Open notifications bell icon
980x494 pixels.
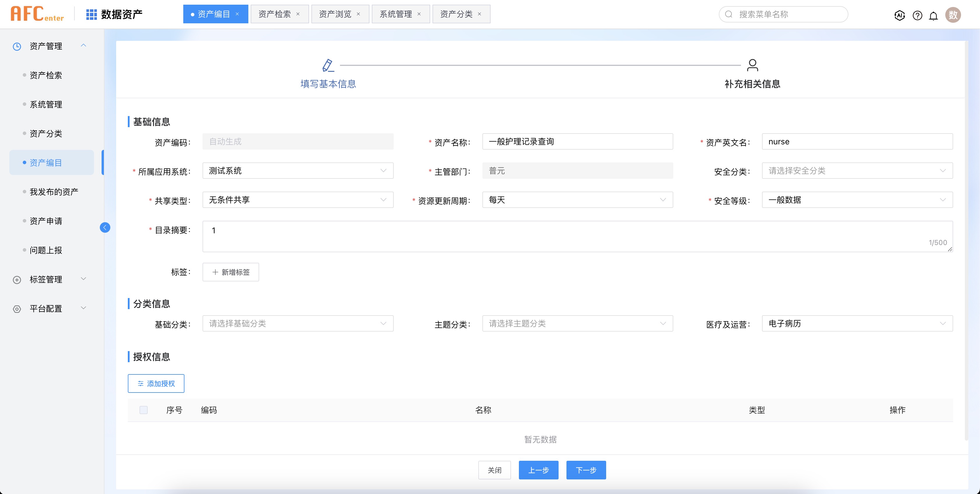tap(933, 15)
